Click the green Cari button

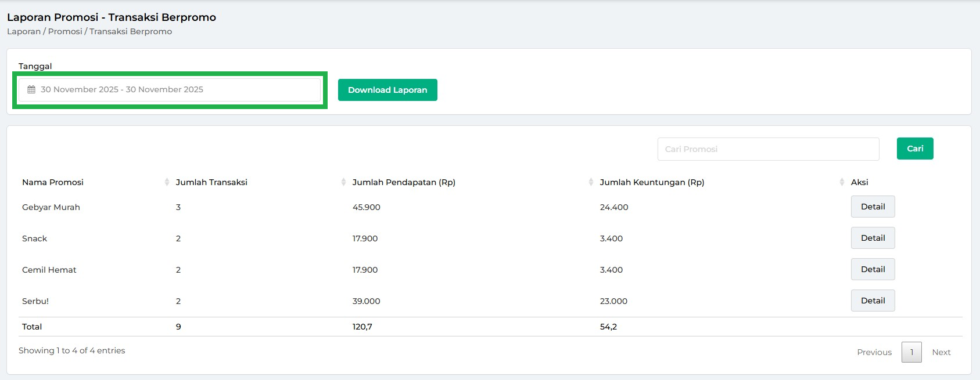click(x=915, y=149)
